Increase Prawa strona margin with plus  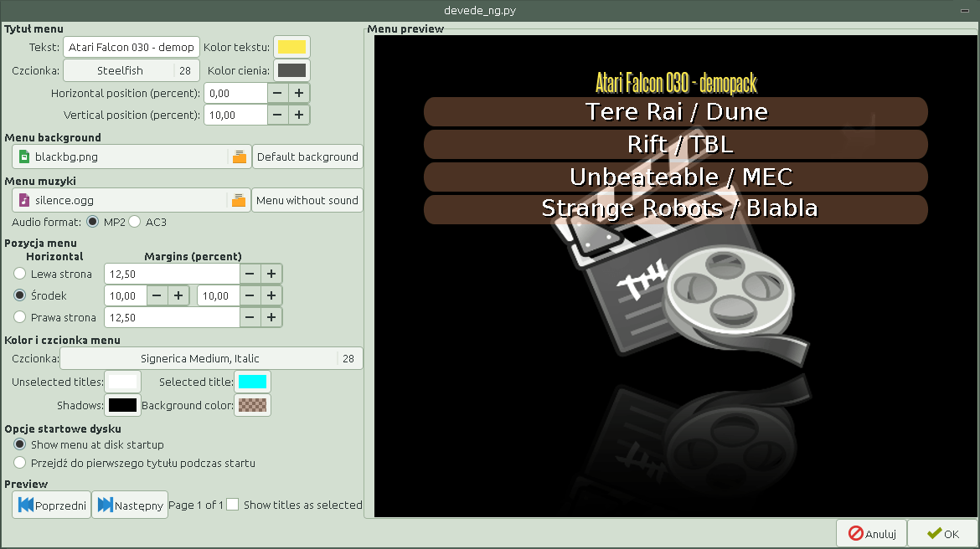pyautogui.click(x=271, y=317)
